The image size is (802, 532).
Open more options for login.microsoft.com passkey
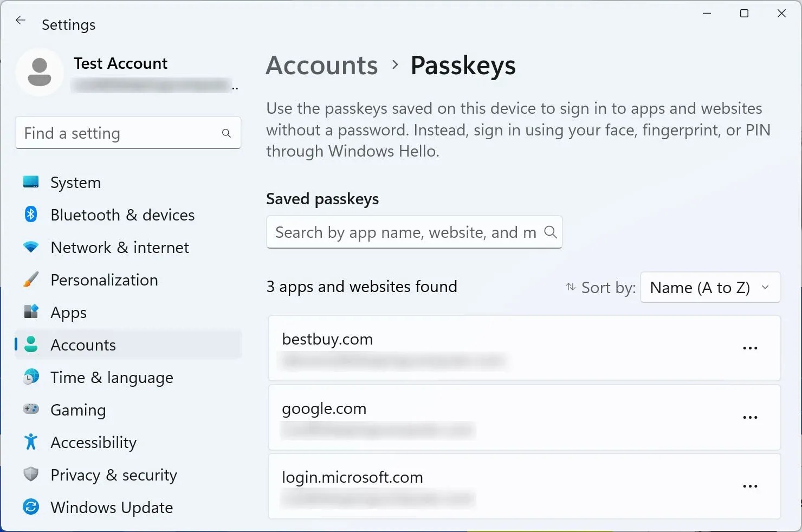pyautogui.click(x=750, y=486)
